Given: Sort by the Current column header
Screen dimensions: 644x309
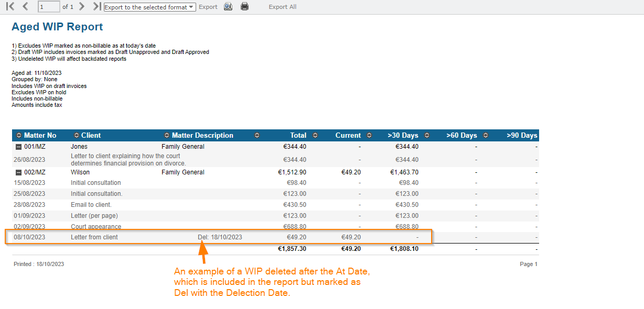Looking at the screenshot, I should [x=348, y=136].
